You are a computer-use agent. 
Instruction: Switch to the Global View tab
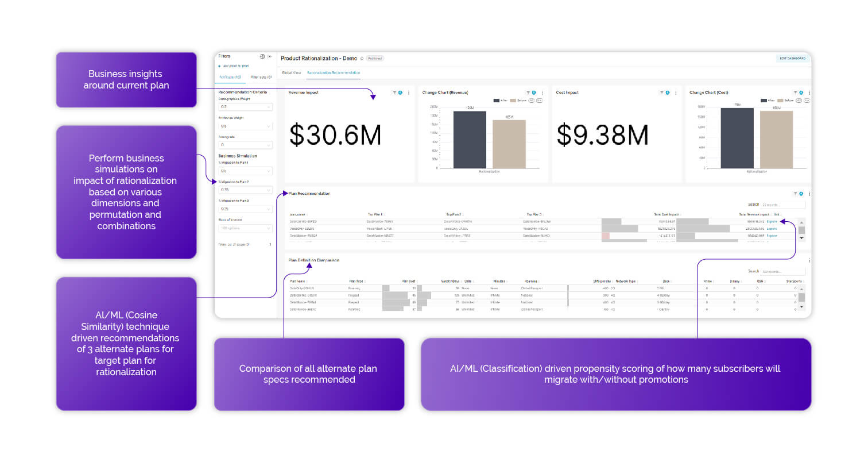(291, 73)
